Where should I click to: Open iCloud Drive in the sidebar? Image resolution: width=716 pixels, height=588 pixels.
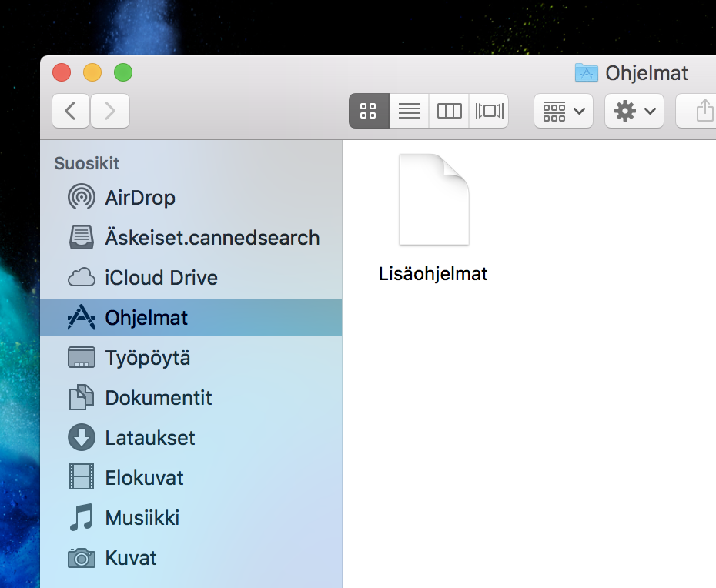191,278
